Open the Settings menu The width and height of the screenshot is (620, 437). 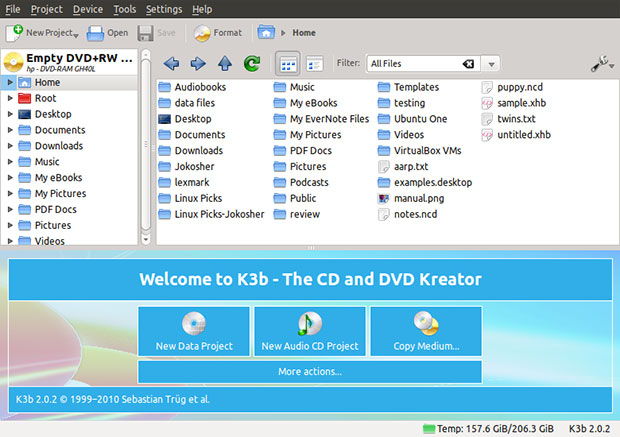tap(164, 9)
